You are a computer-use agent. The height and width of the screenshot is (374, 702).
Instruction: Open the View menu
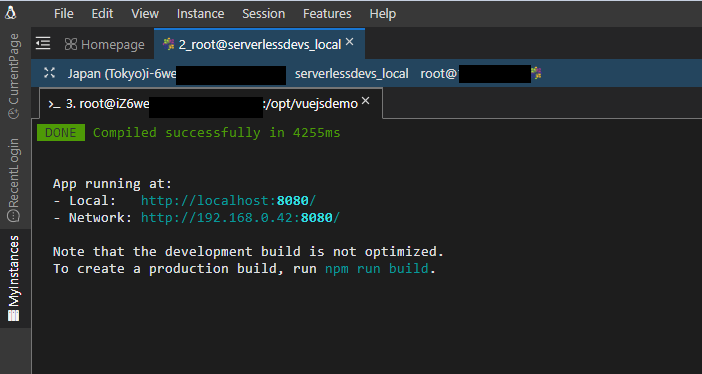pyautogui.click(x=145, y=14)
